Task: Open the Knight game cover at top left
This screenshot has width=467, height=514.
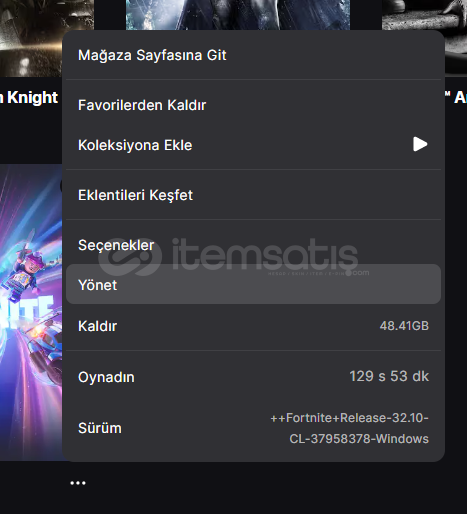Action: tap(47, 38)
